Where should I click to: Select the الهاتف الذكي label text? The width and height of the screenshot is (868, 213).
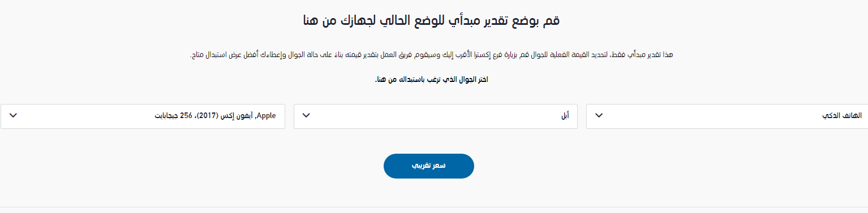tap(842, 115)
